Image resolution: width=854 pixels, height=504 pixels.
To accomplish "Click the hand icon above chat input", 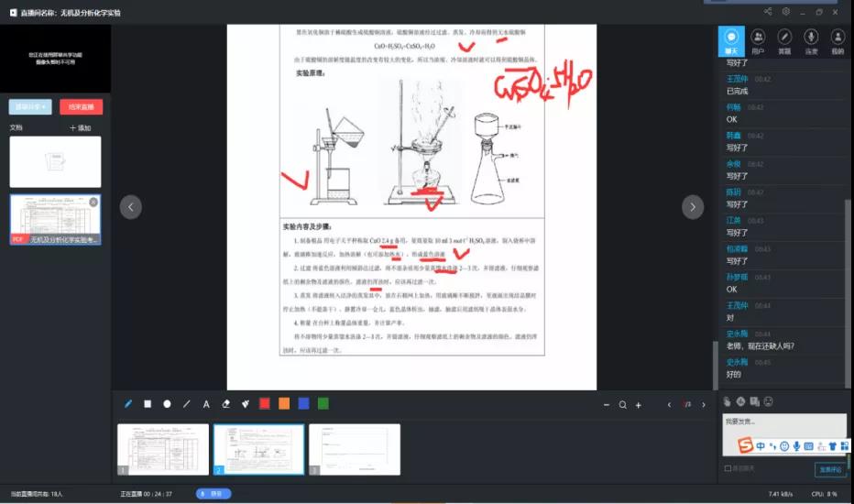I will 728,401.
